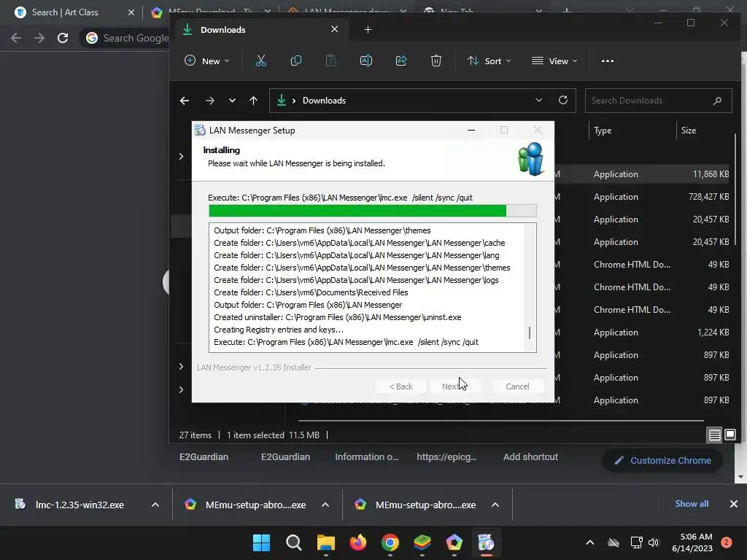Open BlueStacks from the taskbar

(x=422, y=542)
